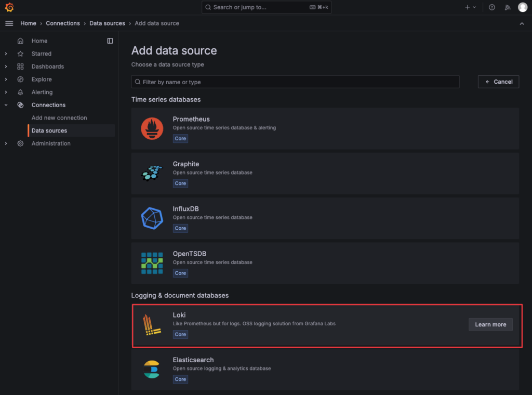Open the user profile avatar
The width and height of the screenshot is (532, 395).
tap(523, 7)
